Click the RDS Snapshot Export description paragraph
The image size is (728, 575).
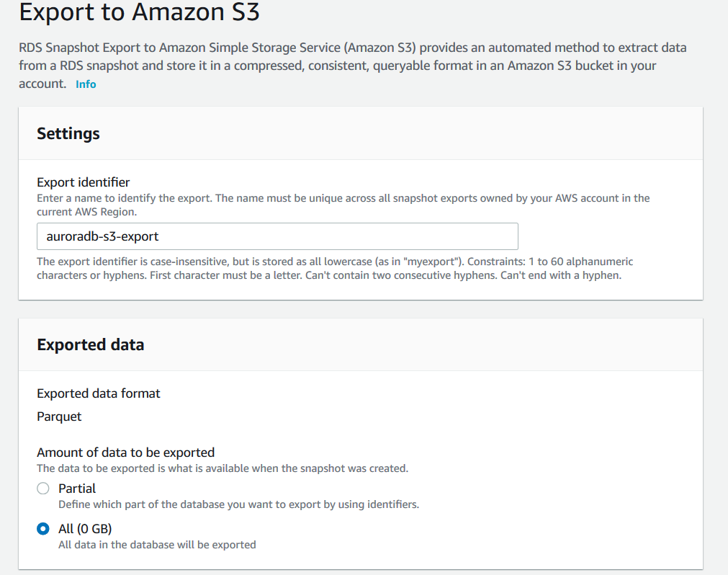352,66
